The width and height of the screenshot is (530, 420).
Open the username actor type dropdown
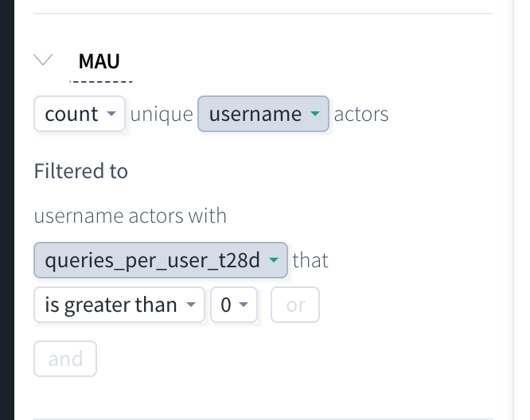click(x=263, y=114)
